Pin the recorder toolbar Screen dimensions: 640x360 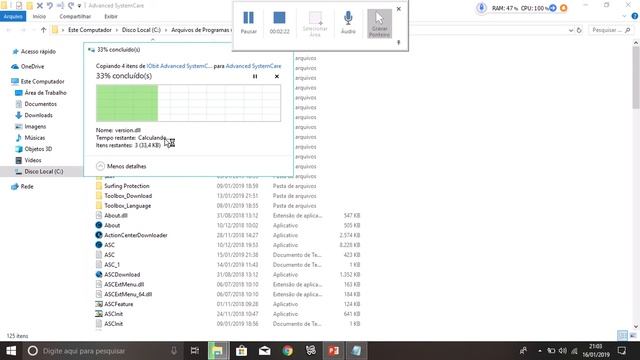tap(399, 42)
